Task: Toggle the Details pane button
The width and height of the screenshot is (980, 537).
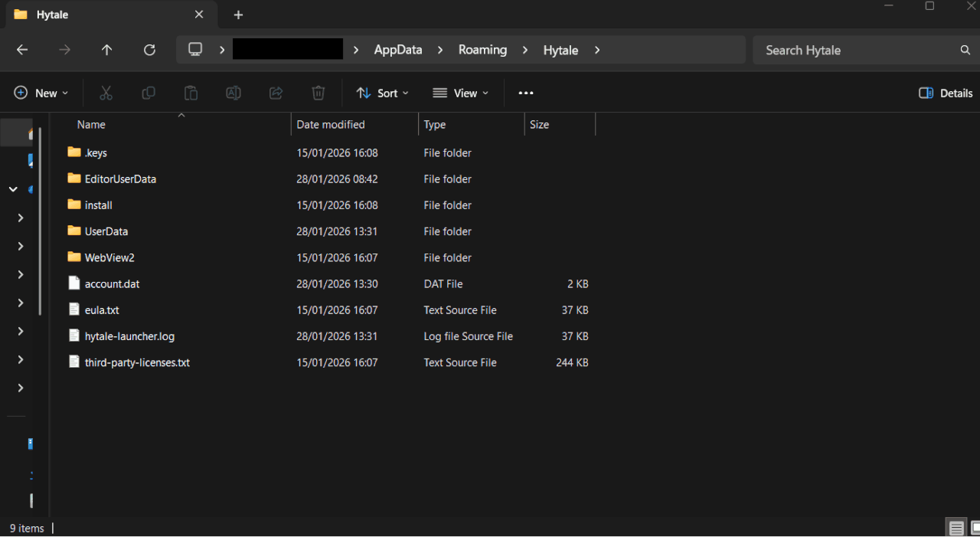Action: [946, 93]
